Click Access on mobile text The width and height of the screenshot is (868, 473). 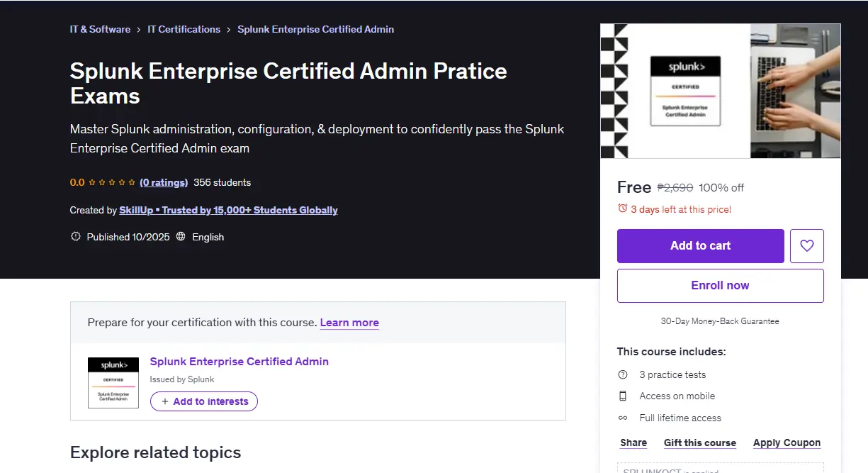click(677, 396)
